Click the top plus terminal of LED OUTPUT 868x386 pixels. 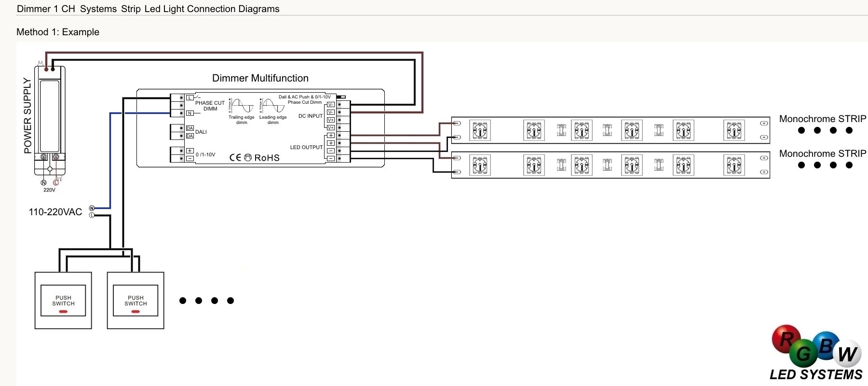coord(331,136)
